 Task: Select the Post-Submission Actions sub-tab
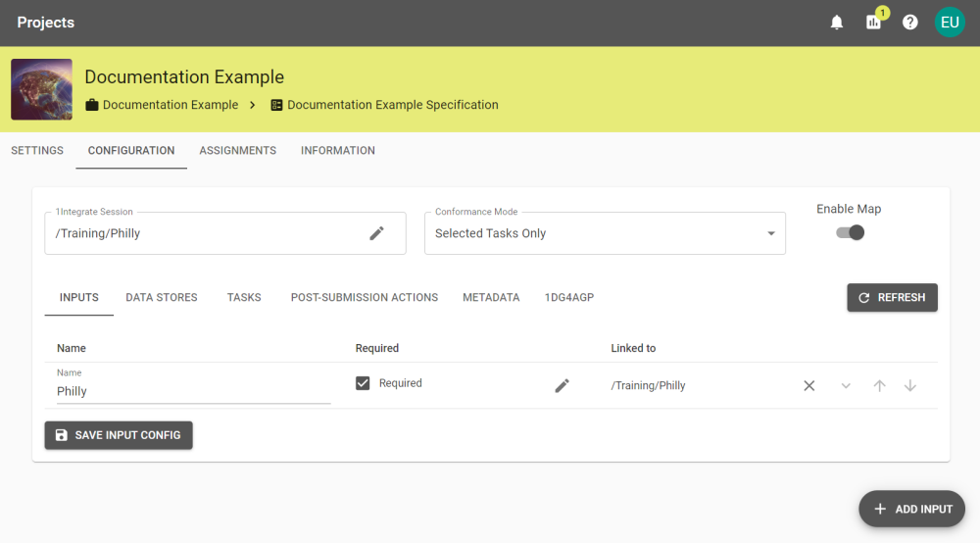click(x=365, y=297)
